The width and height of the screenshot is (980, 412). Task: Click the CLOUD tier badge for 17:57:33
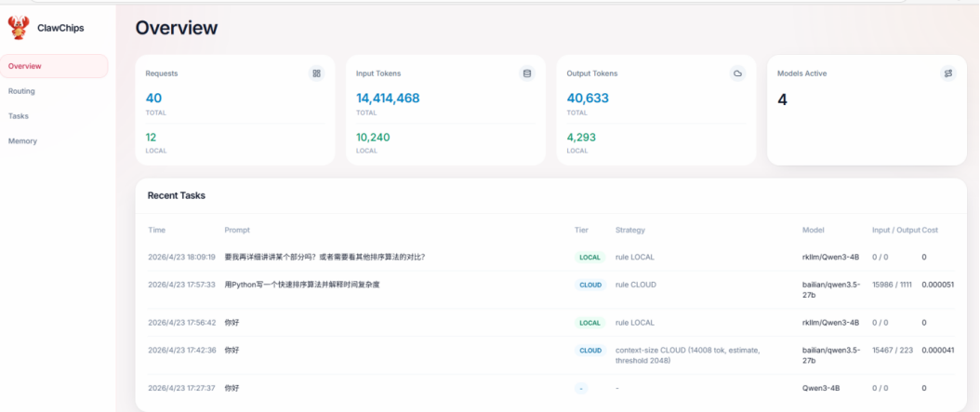[x=590, y=286]
